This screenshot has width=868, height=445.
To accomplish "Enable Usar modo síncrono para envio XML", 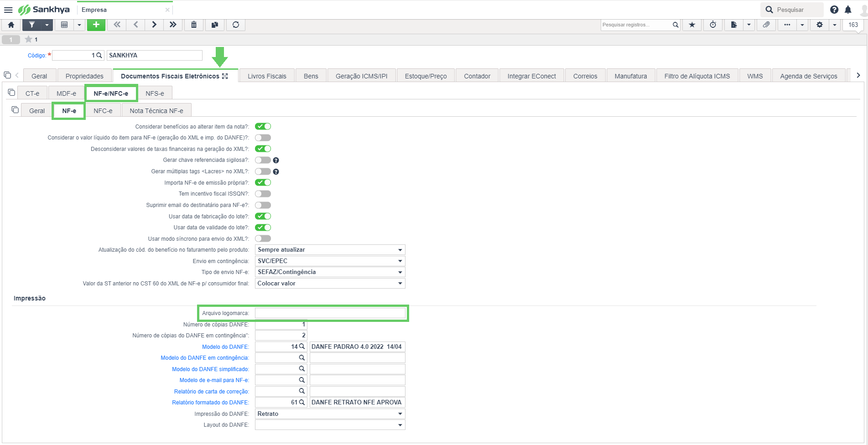I will point(263,238).
